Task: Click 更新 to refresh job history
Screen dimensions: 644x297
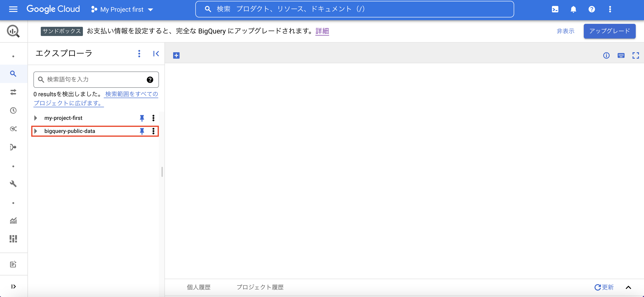Action: click(x=604, y=287)
